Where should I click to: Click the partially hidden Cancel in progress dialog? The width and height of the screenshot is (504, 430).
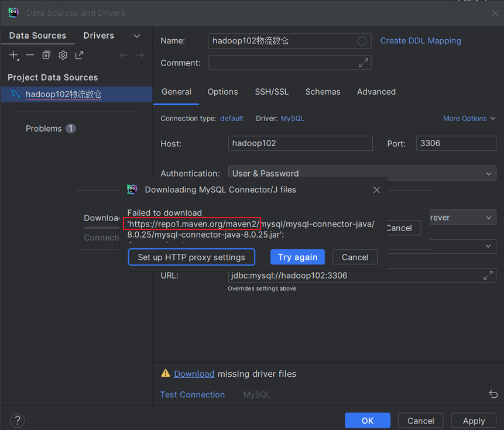[x=403, y=228]
